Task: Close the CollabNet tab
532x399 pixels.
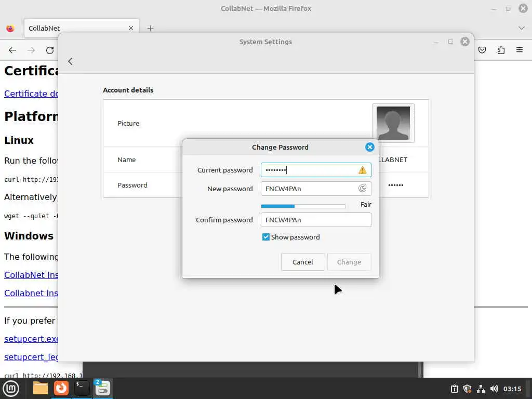Action: click(130, 28)
